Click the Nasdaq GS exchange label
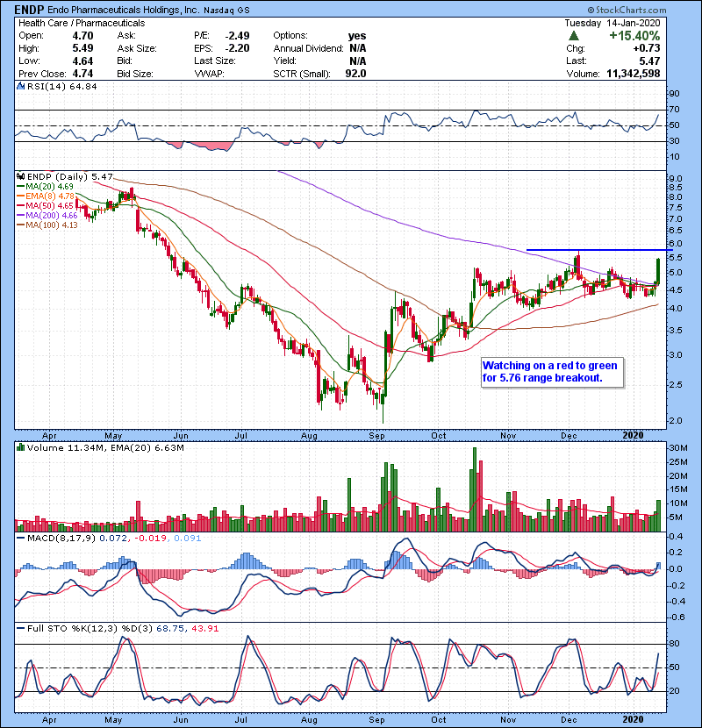 click(226, 11)
